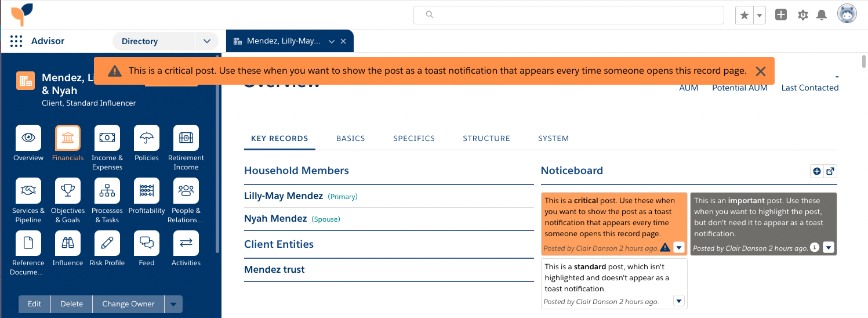This screenshot has height=318, width=868.
Task: Click the Last Contacted label
Action: (810, 88)
